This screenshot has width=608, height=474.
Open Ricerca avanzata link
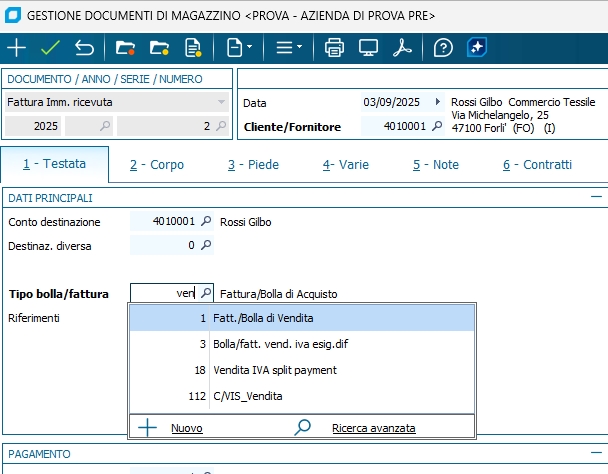[373, 428]
